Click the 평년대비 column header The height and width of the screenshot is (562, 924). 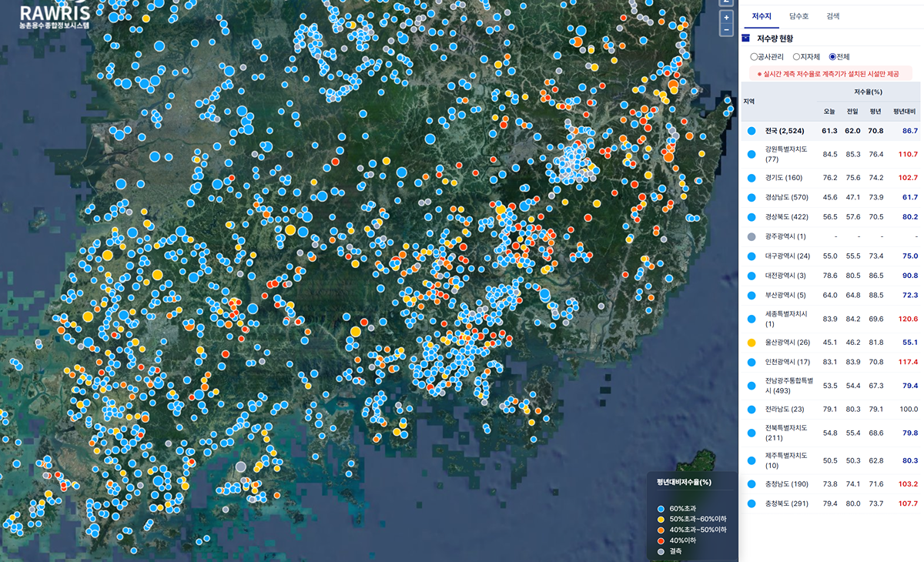[904, 112]
